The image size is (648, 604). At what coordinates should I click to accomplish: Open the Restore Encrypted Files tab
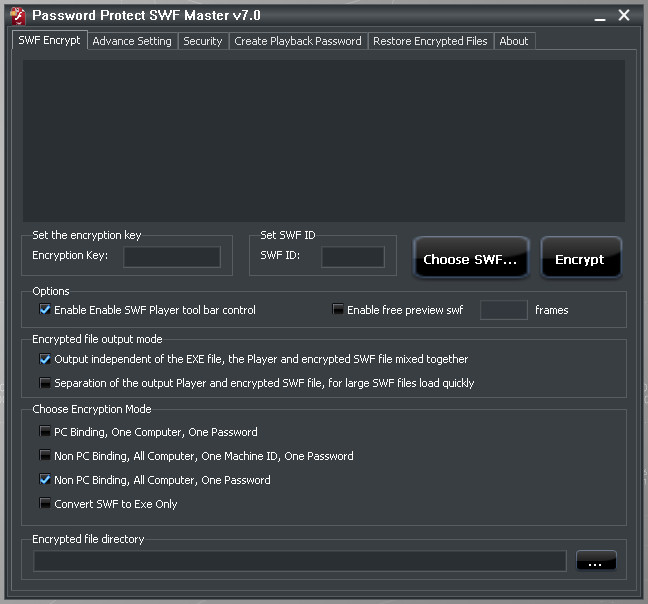pyautogui.click(x=430, y=41)
